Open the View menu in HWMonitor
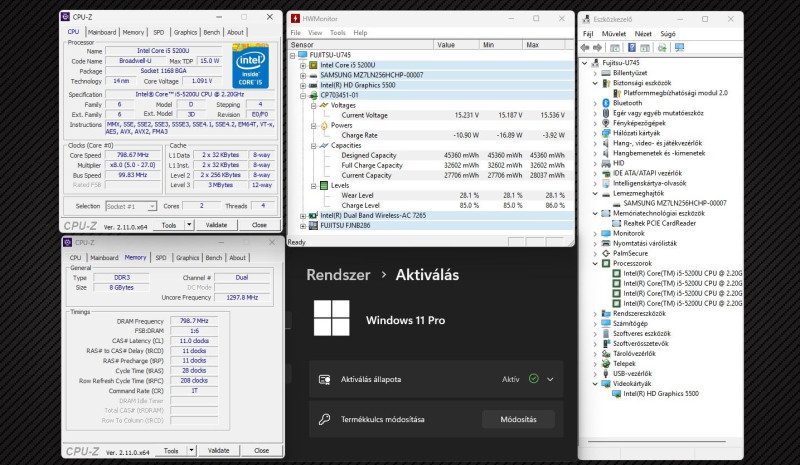800x465 pixels. [315, 33]
